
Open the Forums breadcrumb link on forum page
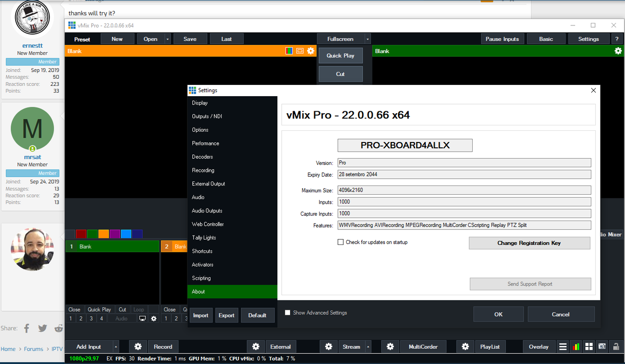click(x=34, y=349)
